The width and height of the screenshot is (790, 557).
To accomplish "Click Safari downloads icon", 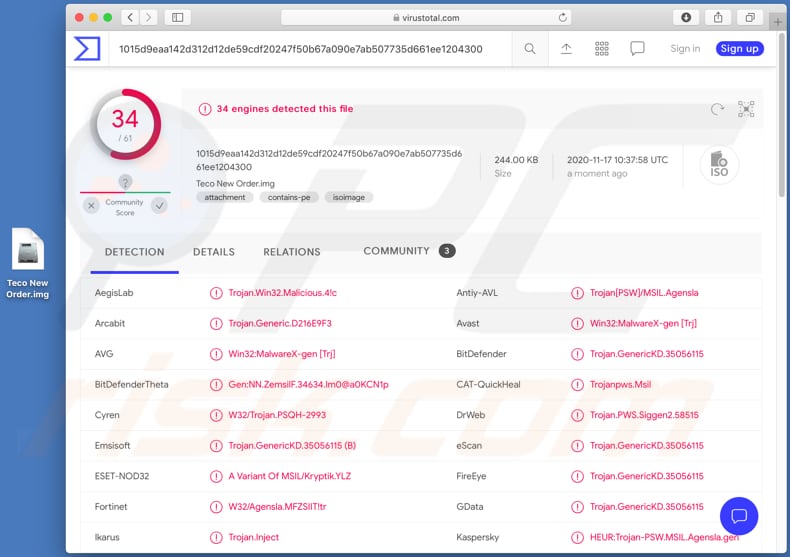I will pyautogui.click(x=686, y=18).
